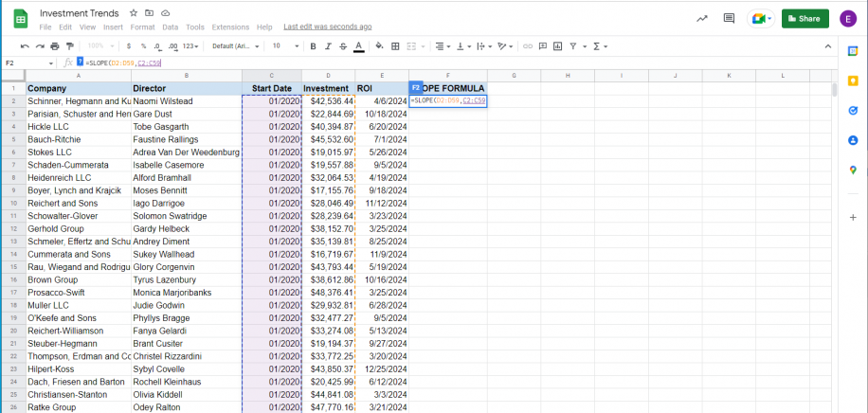The width and height of the screenshot is (868, 413).
Task: Format as percent
Action: pyautogui.click(x=143, y=46)
